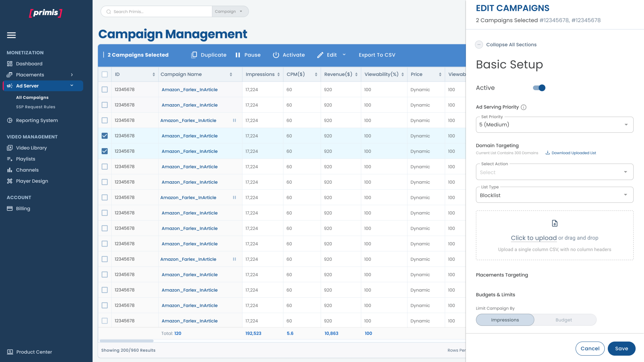The height and width of the screenshot is (362, 644).
Task: Open the Set Priority dropdown
Action: click(x=554, y=124)
